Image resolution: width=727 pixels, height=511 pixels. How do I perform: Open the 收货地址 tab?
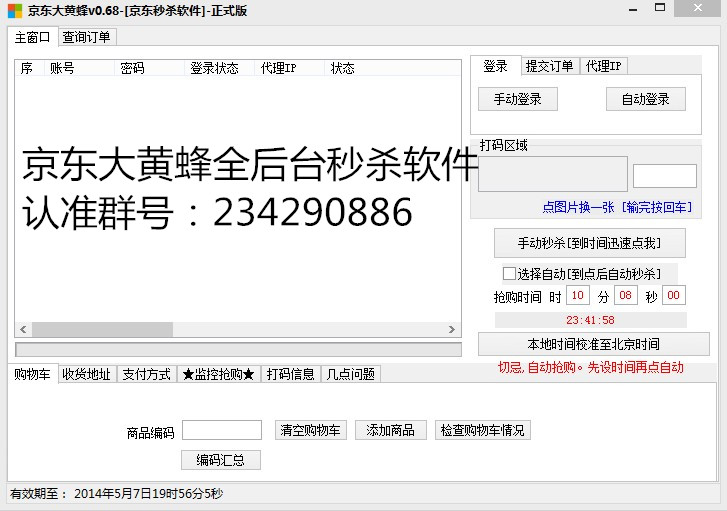click(x=87, y=374)
